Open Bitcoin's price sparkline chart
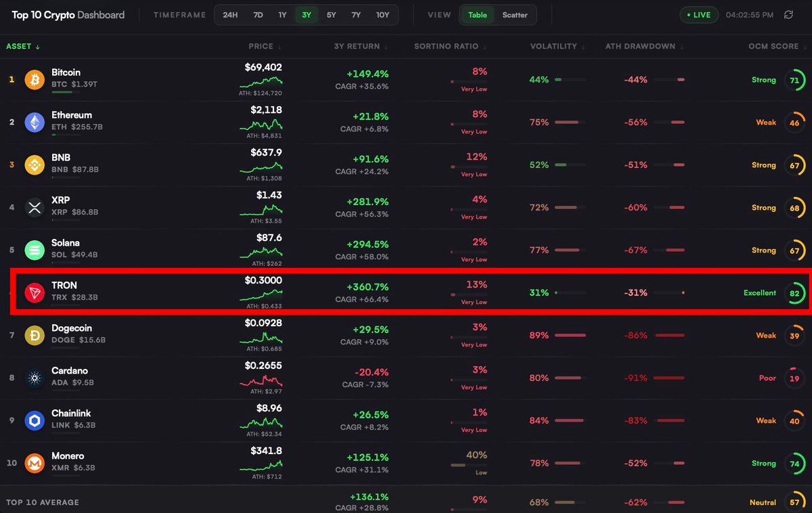812x513 pixels. click(261, 82)
